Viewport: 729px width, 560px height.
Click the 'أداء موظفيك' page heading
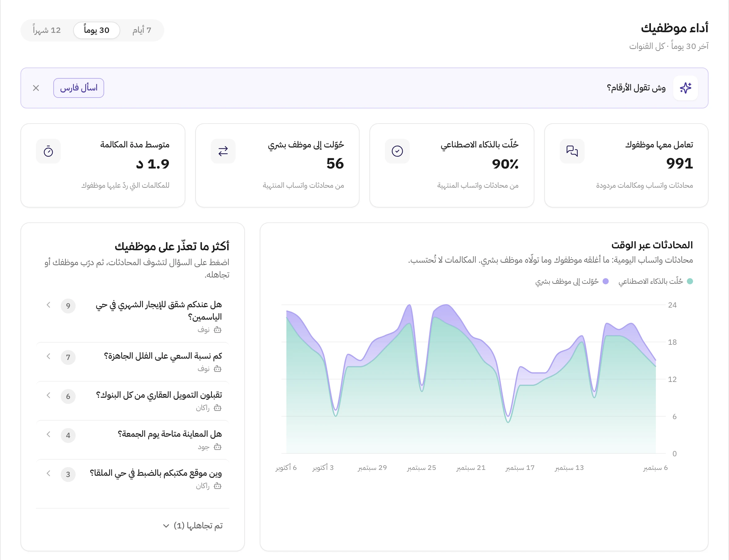tap(674, 28)
